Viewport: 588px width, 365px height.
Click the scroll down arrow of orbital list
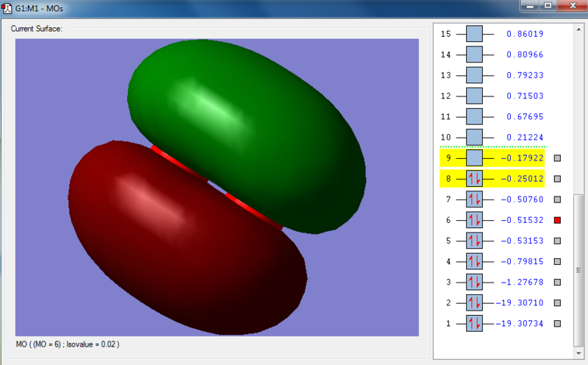point(578,353)
